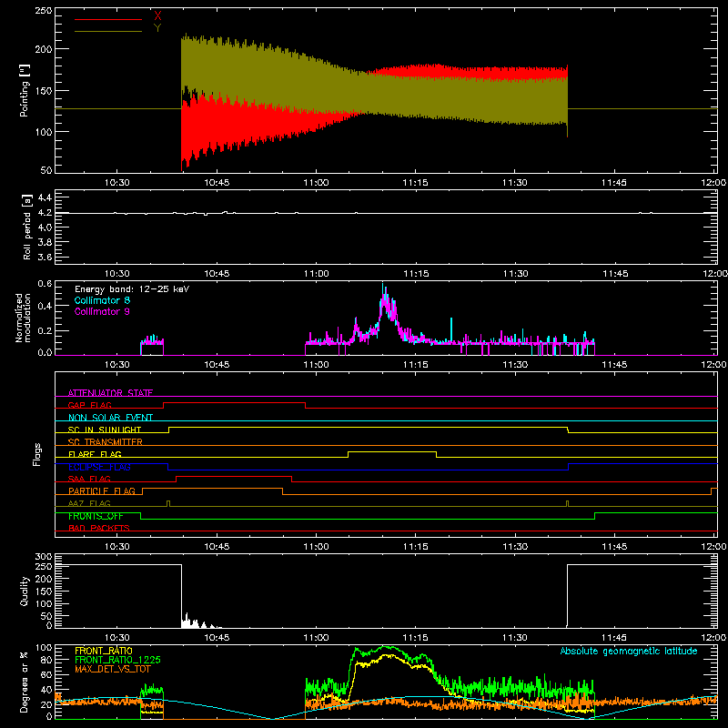Click the ATTENUATOR_STATE flag label
The height and width of the screenshot is (728, 728).
[x=110, y=393]
